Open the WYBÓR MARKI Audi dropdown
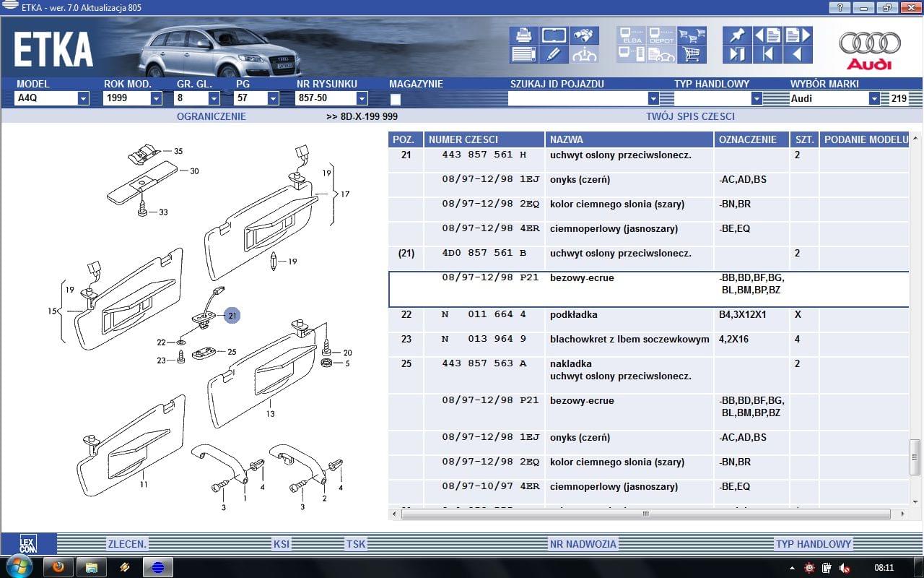Screen dimensions: 924x578 pos(874,98)
